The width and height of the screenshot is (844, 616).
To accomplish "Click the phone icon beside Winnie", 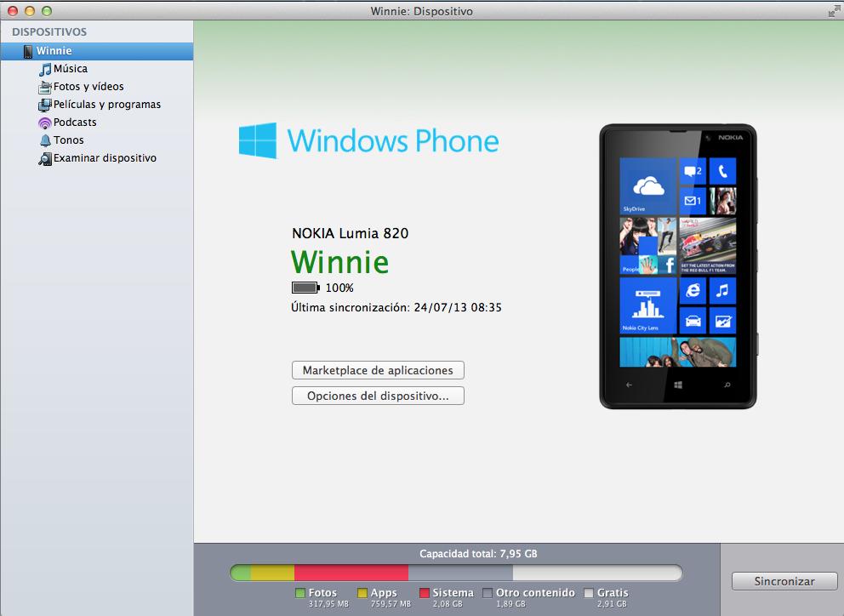I will [x=28, y=51].
